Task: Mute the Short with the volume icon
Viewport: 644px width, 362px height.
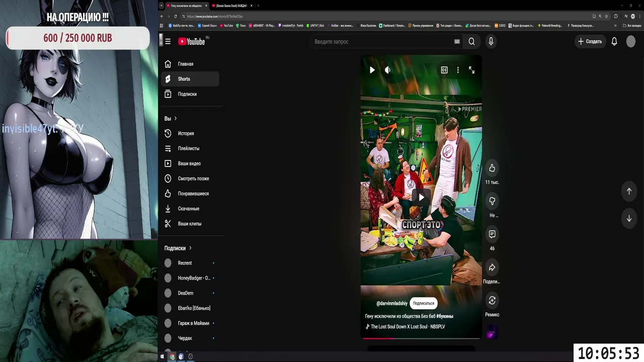Action: pyautogui.click(x=387, y=70)
